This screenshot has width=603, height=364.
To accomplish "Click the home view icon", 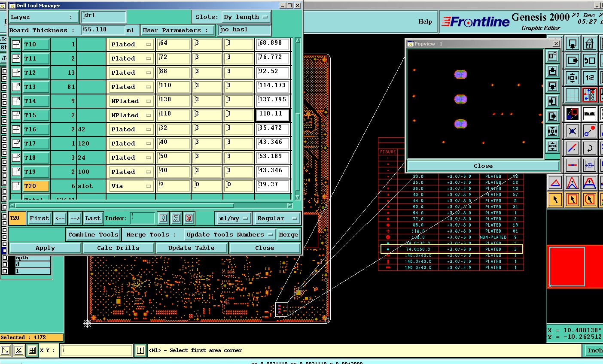I will pos(589,43).
